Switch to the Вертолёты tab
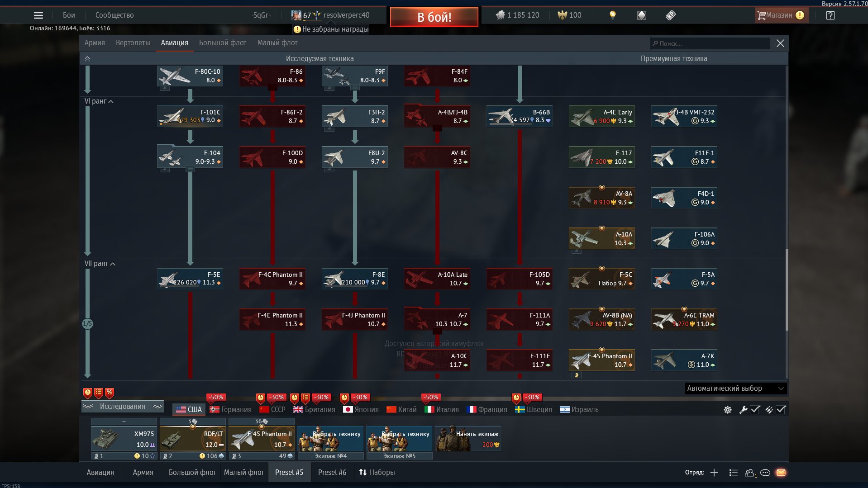 click(x=133, y=43)
